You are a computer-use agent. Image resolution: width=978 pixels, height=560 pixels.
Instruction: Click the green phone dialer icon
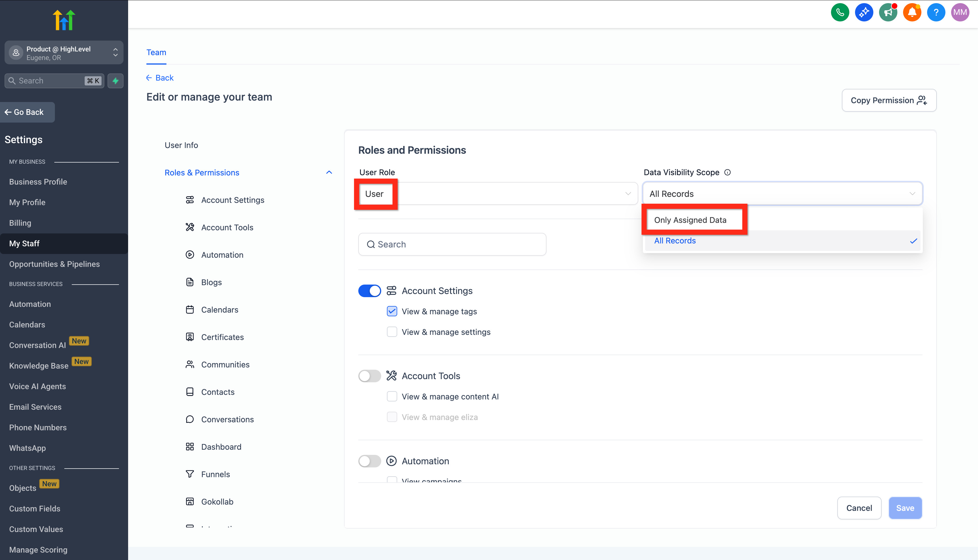point(840,12)
